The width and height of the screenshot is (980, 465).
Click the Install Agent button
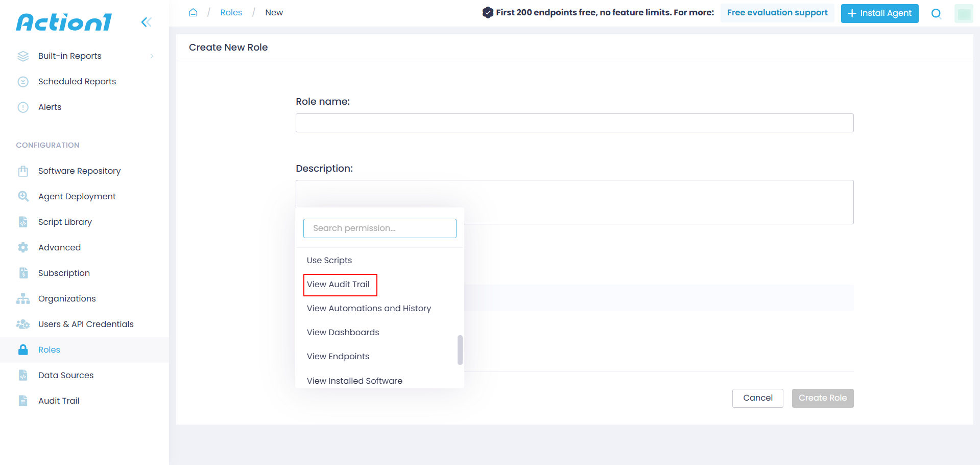879,13
